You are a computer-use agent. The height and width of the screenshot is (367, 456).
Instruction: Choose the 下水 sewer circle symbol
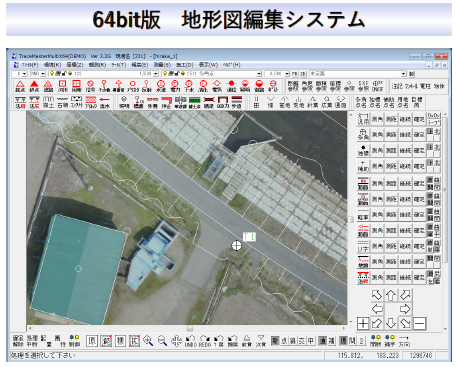[x=189, y=86]
